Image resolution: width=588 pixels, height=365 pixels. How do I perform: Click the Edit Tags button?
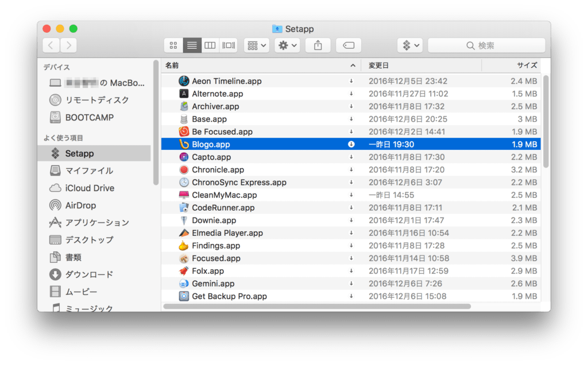[349, 45]
